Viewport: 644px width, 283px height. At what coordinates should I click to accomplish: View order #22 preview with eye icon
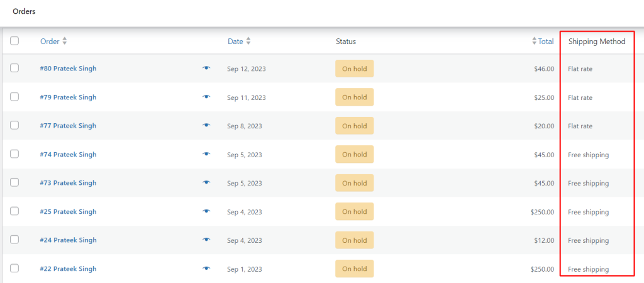(206, 268)
